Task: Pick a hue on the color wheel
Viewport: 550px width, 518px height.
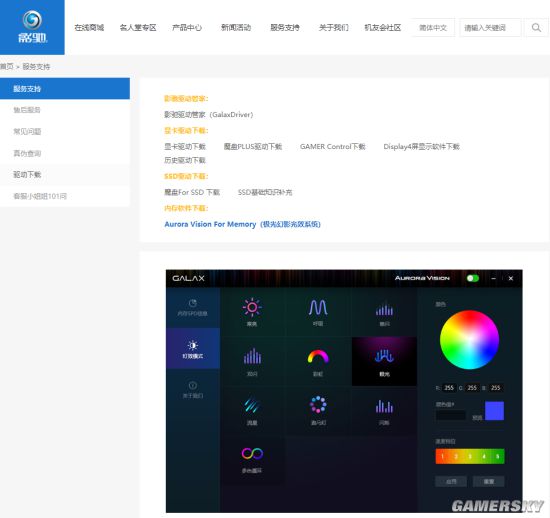Action: point(469,339)
